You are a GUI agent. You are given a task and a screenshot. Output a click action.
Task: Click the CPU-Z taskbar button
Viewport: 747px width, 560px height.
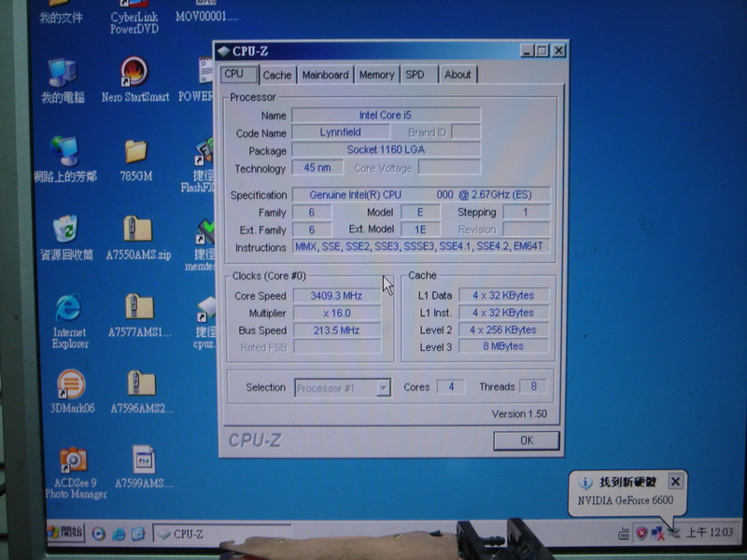coord(222,534)
